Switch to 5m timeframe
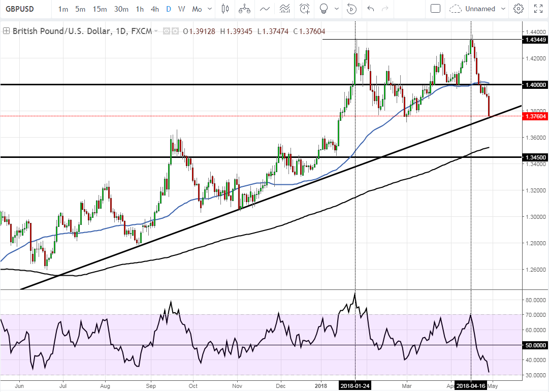The width and height of the screenshot is (549, 392). [x=80, y=9]
